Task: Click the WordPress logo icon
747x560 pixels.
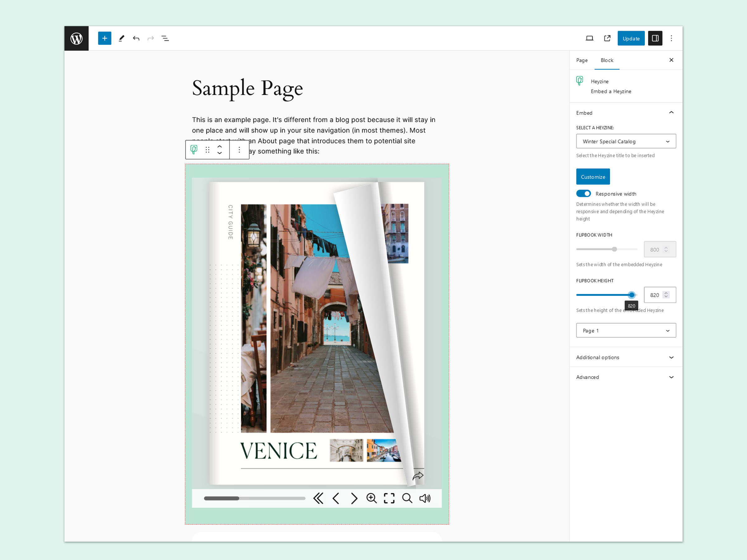Action: (76, 39)
